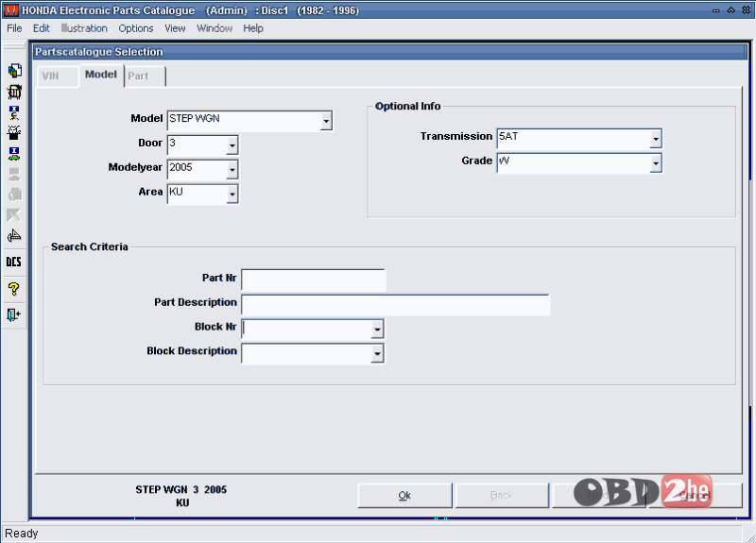Click the greyed-out copy pages icon
The image size is (756, 543).
tap(14, 195)
